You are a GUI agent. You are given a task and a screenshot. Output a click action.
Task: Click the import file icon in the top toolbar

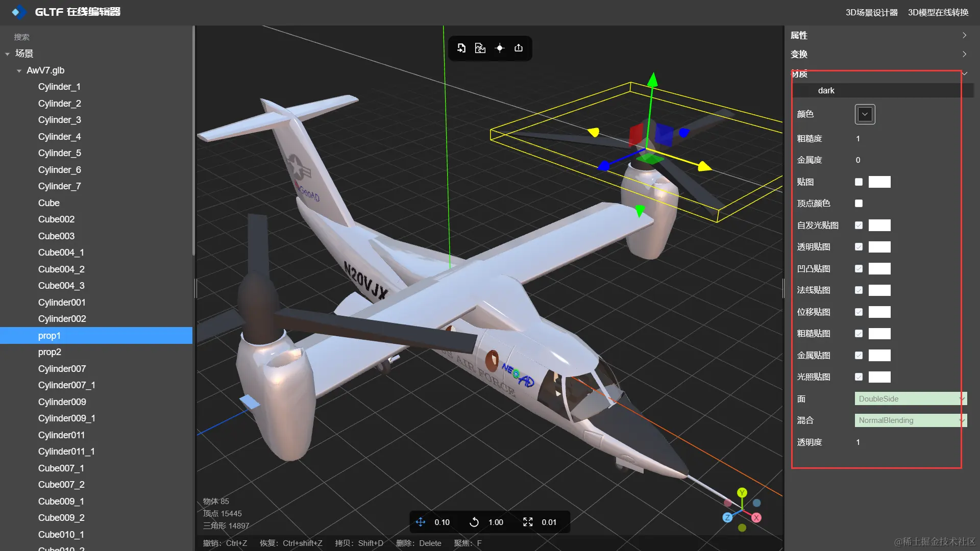[461, 48]
